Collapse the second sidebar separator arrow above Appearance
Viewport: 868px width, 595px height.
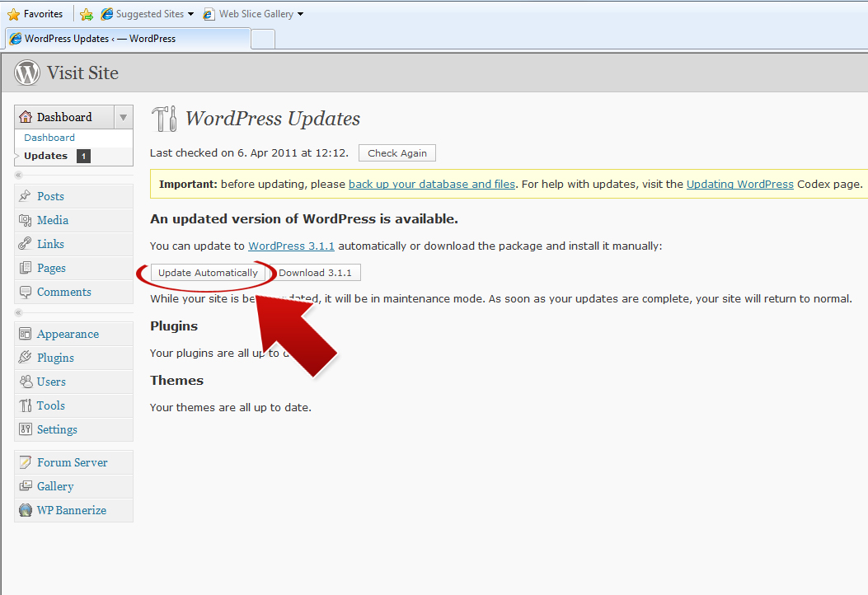pos(18,312)
